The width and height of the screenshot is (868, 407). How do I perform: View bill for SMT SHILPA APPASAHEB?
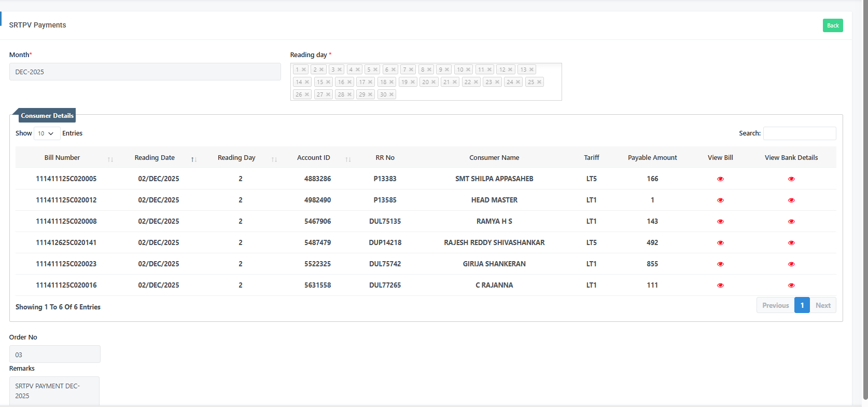pos(720,179)
